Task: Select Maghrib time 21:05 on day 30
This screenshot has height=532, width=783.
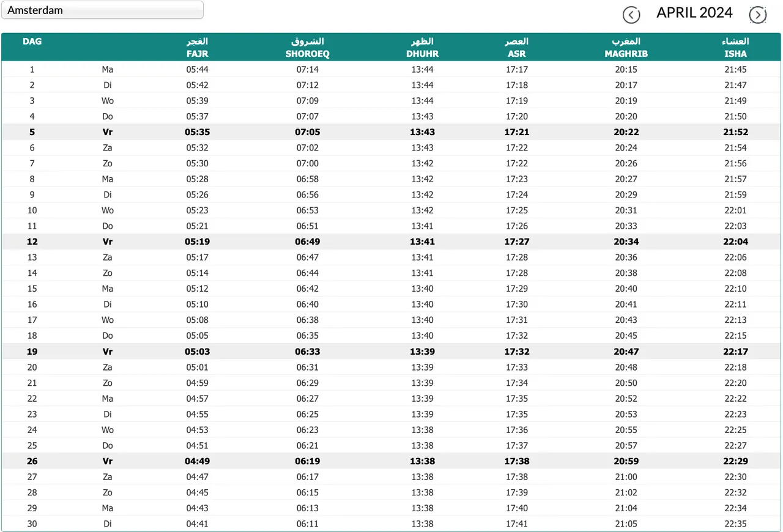Action: tap(626, 524)
